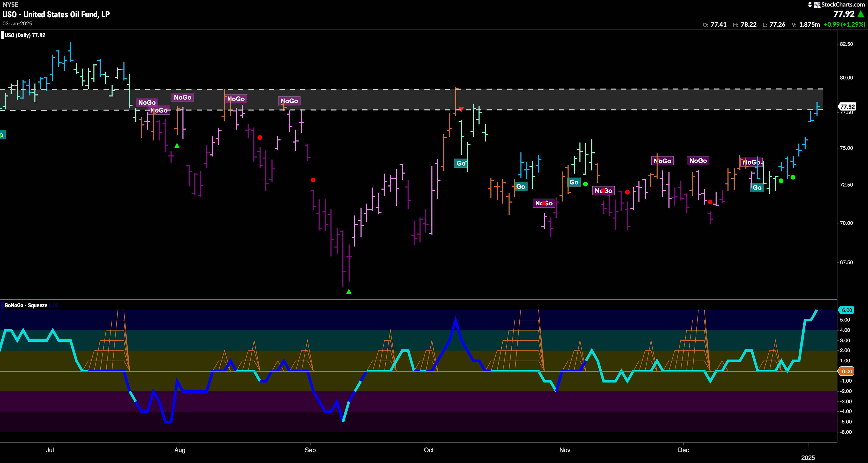
Task: Click the date 03-Jan-2025
Action: point(17,24)
